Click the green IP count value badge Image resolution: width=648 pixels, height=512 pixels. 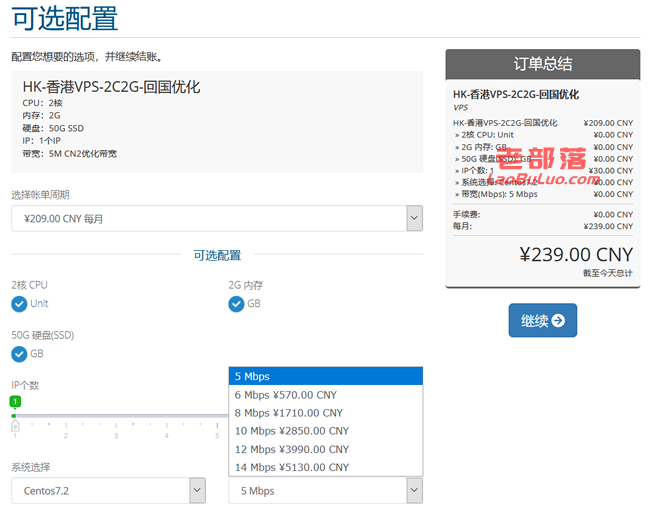15,401
